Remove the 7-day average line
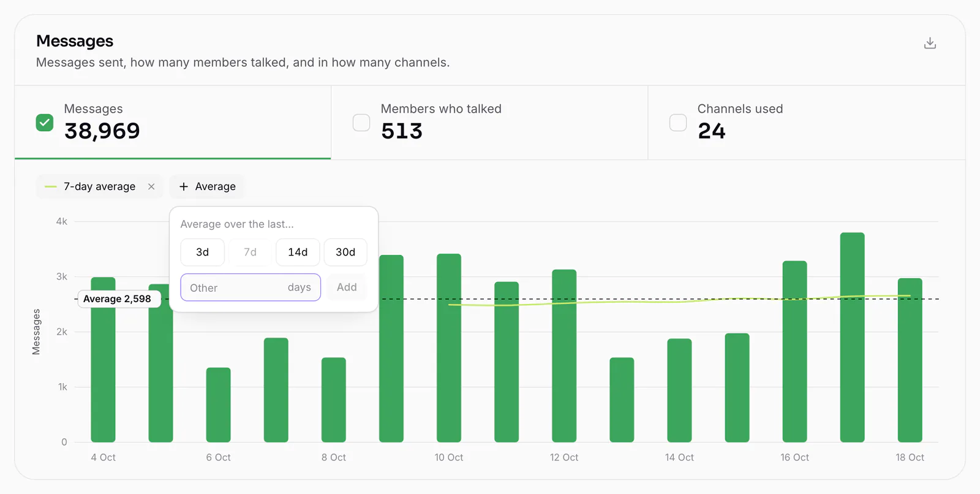The image size is (980, 494). pos(151,186)
